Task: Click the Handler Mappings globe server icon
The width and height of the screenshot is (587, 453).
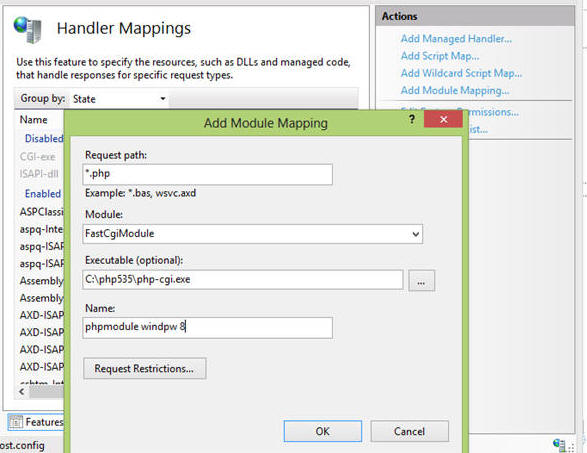Action: pyautogui.click(x=27, y=30)
